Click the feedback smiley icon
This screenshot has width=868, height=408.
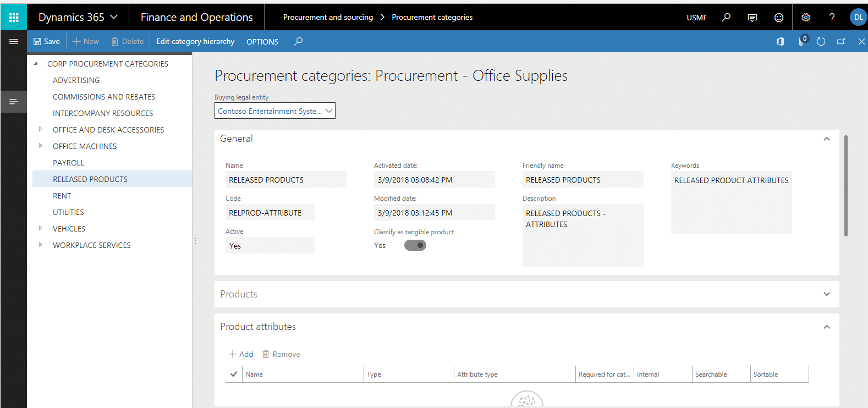click(779, 18)
